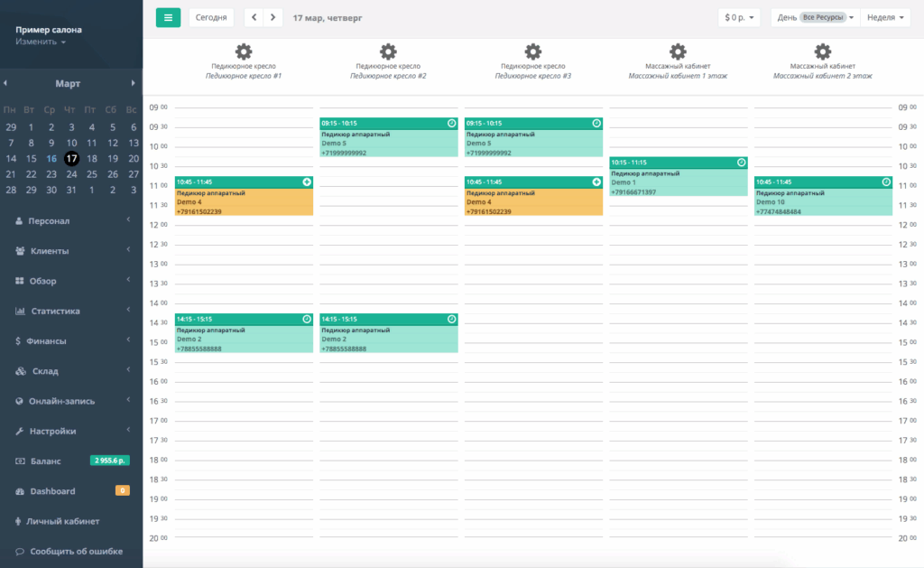
Task: Open orange Demo 4 appointment in кресло #1
Action: click(x=244, y=197)
